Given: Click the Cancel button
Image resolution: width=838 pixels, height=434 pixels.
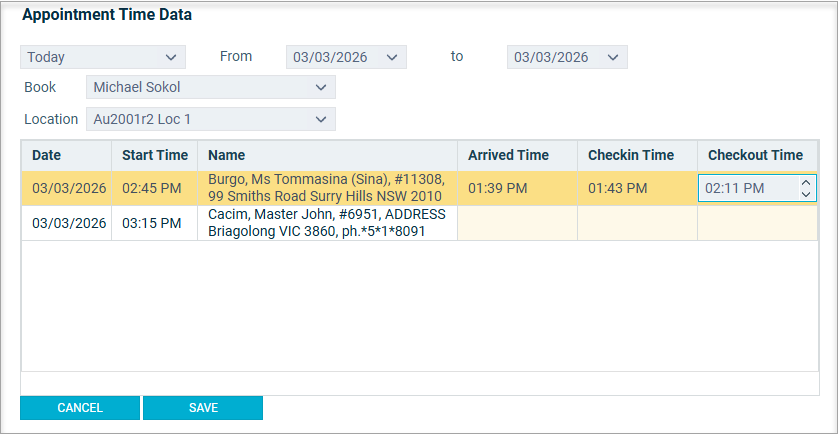Looking at the screenshot, I should click(80, 408).
